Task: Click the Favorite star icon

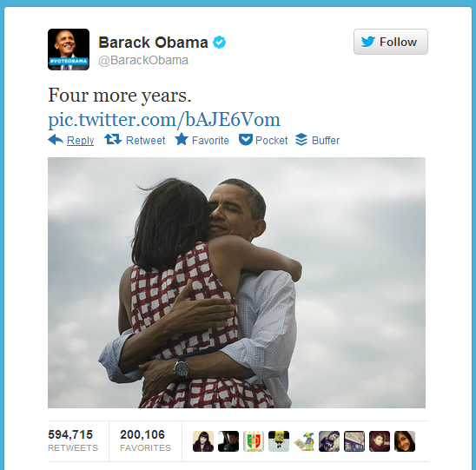Action: 182,139
